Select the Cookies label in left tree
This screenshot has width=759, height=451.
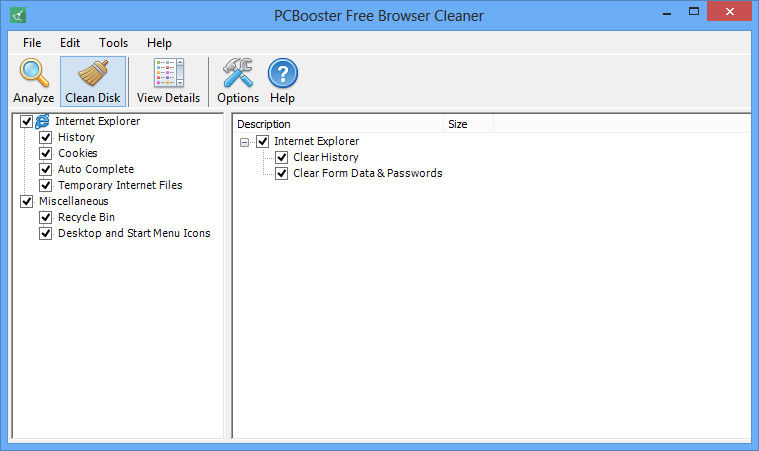coord(77,153)
